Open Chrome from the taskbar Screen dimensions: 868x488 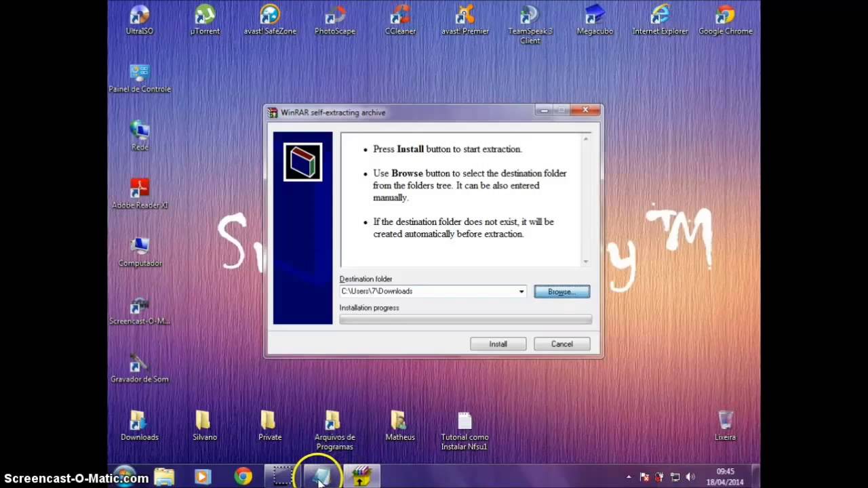click(x=243, y=476)
